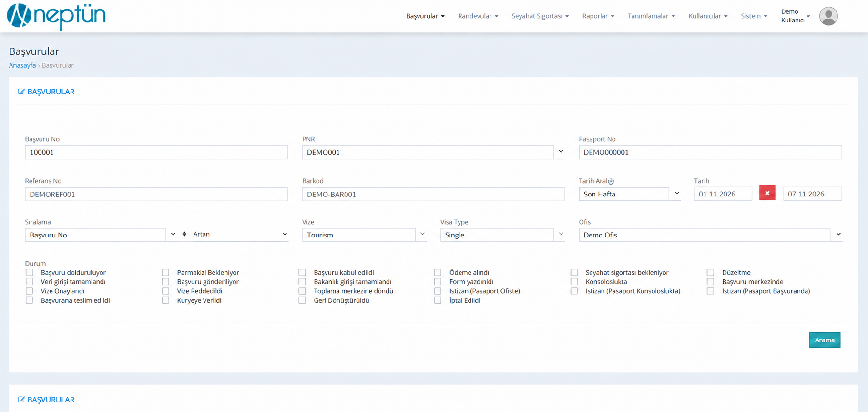Open the Randevular menu
This screenshot has height=412, width=868.
[478, 16]
